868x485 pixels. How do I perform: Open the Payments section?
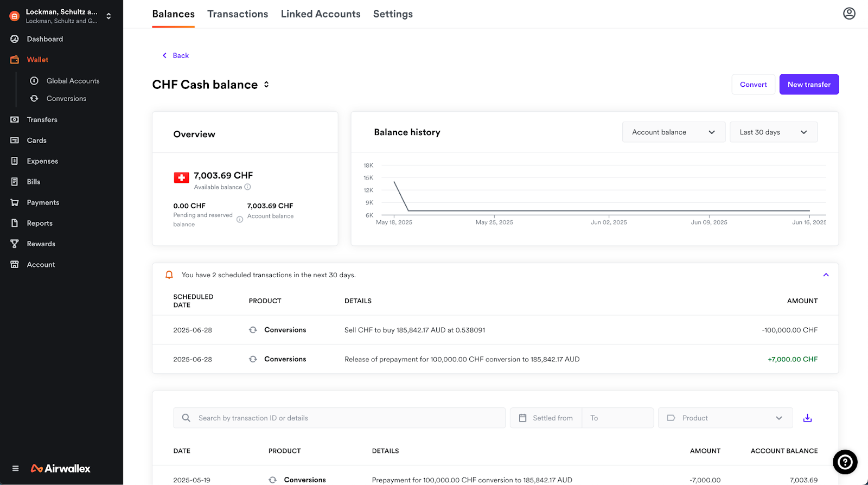[x=43, y=202]
